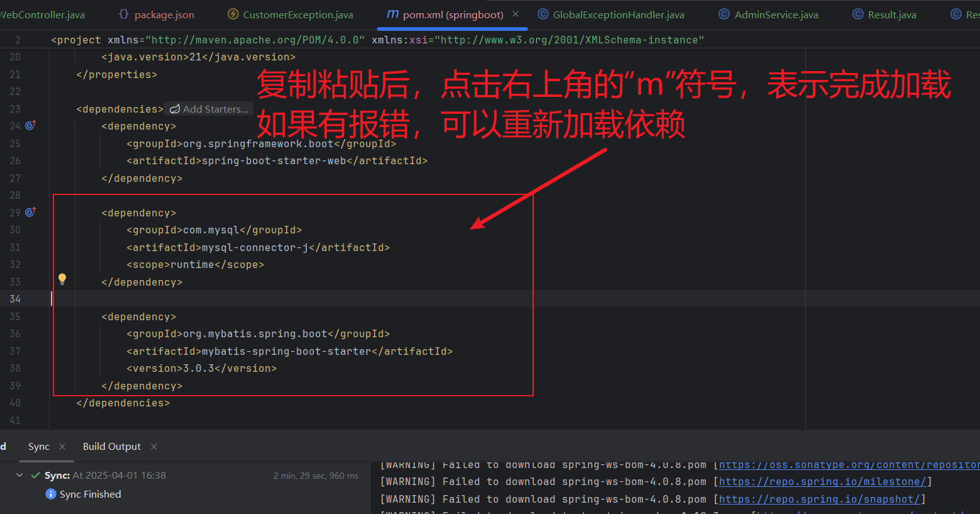Screen dimensions: 980x514
Task: Click the Maven reload icon beside line 29
Action: (x=30, y=212)
